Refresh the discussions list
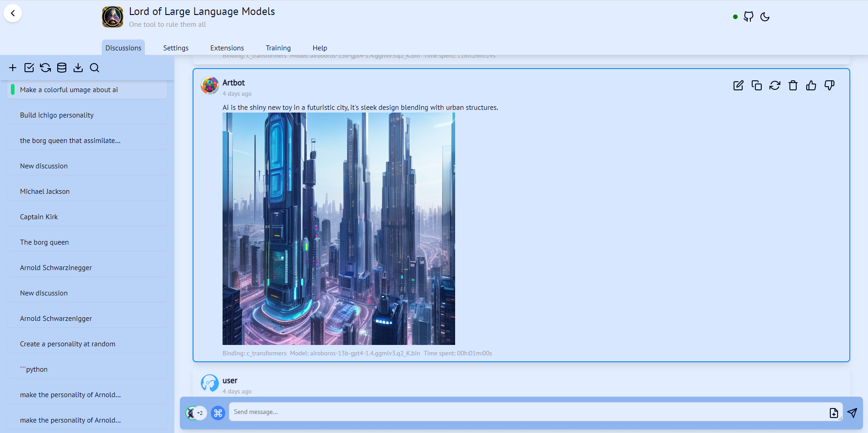Image resolution: width=868 pixels, height=433 pixels. 45,67
